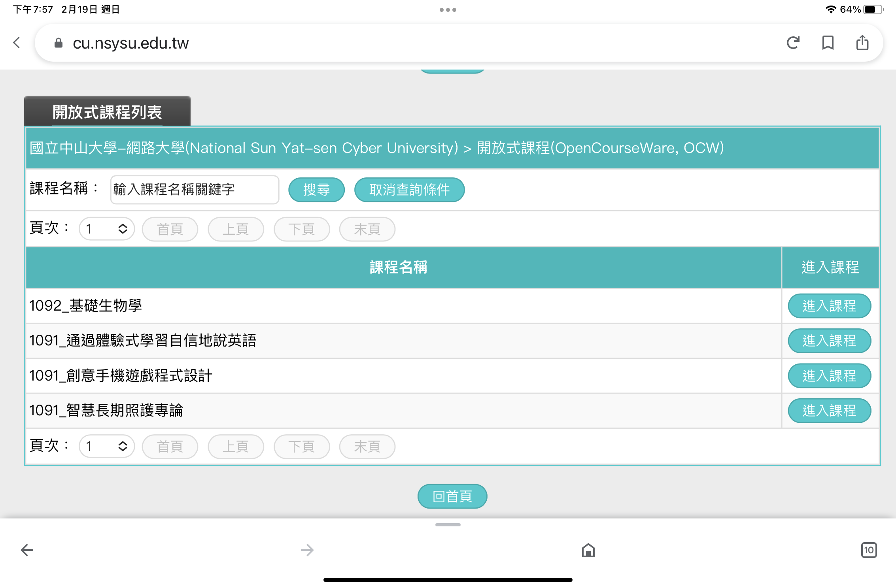The height and width of the screenshot is (588, 896).
Task: Tap the top-left back chevron
Action: click(x=17, y=43)
